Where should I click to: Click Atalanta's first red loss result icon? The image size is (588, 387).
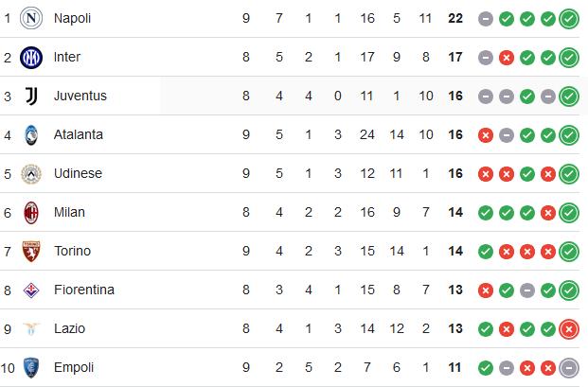click(x=485, y=135)
